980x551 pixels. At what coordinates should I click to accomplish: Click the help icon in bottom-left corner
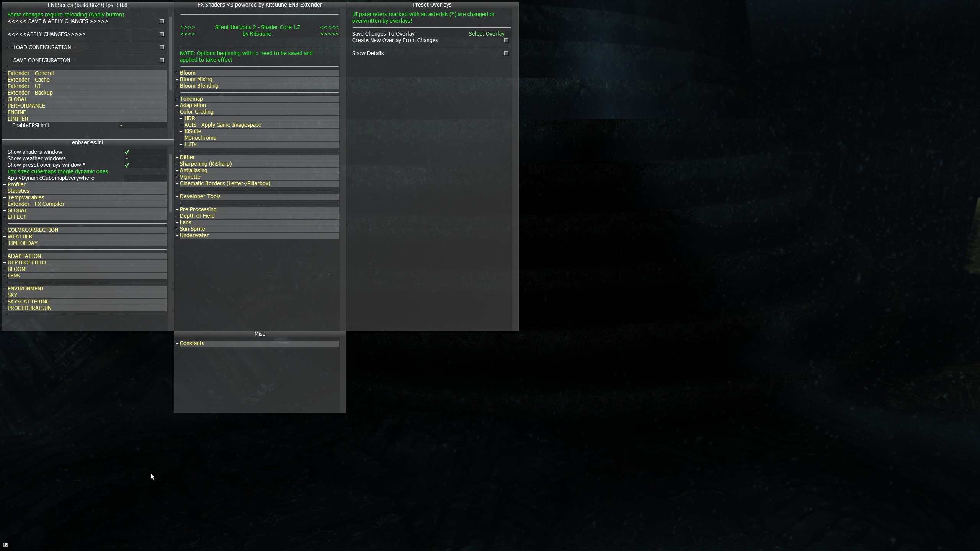pos(5,544)
